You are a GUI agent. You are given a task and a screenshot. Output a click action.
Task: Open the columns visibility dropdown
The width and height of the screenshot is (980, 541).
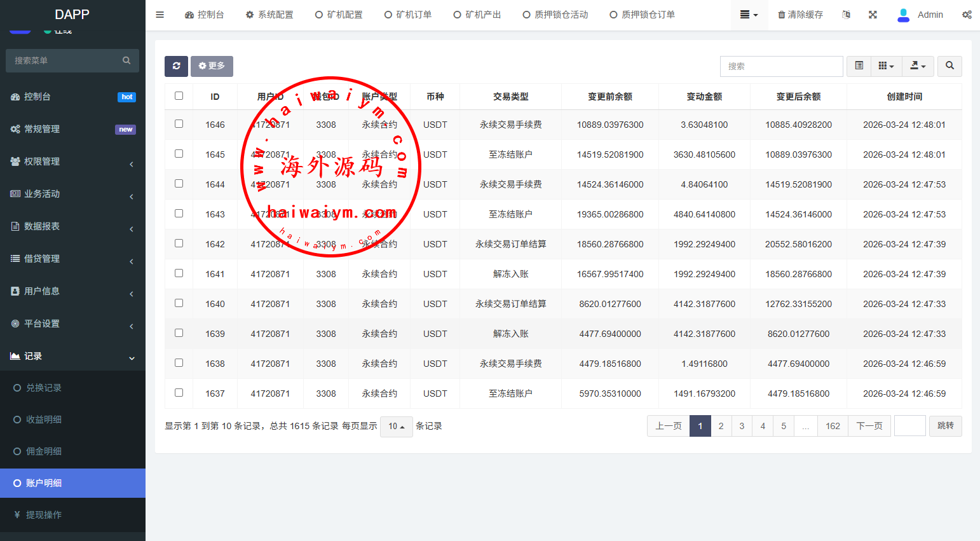tap(886, 66)
